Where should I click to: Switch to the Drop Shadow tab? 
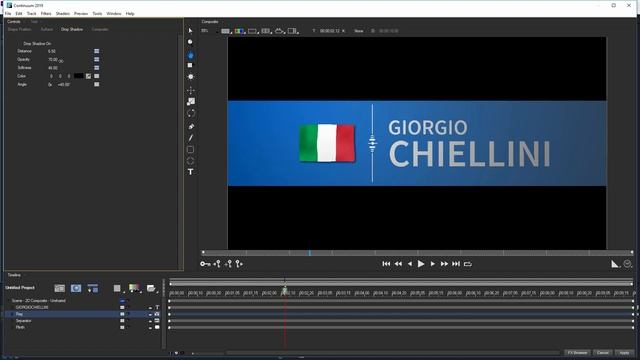click(72, 29)
